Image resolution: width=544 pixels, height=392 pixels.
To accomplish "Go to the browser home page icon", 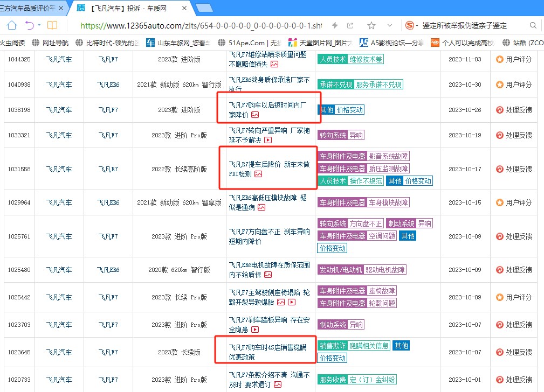I will pyautogui.click(x=12, y=25).
